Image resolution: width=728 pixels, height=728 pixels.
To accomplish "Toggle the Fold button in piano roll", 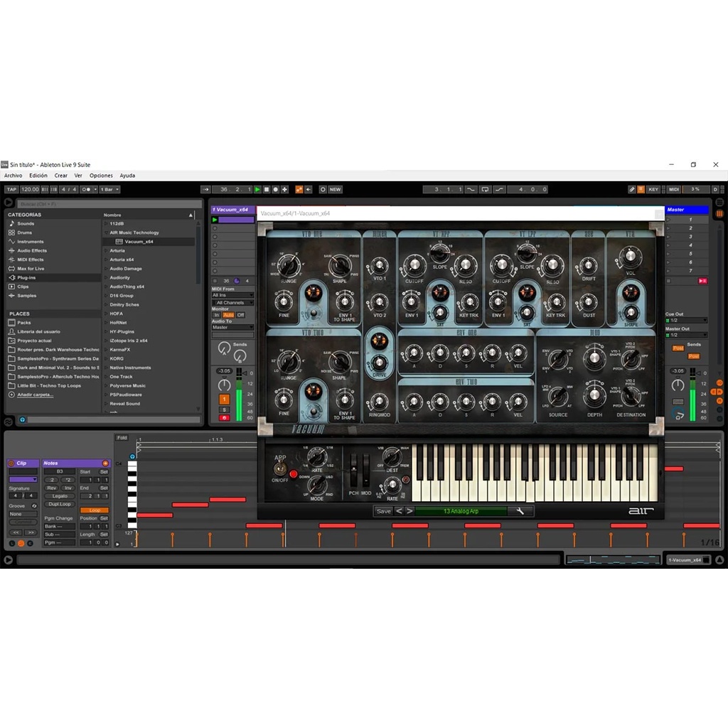I will (122, 438).
